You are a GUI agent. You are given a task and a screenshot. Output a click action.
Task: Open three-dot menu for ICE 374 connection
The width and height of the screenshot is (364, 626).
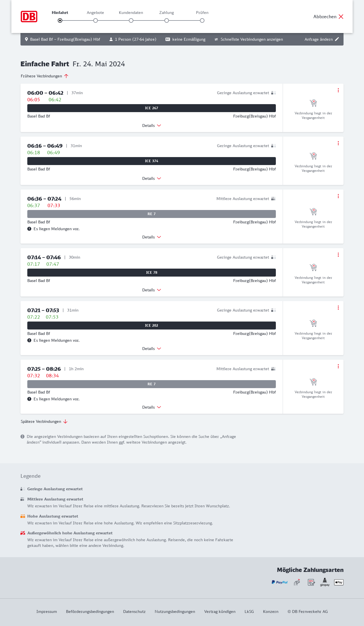pyautogui.click(x=338, y=143)
